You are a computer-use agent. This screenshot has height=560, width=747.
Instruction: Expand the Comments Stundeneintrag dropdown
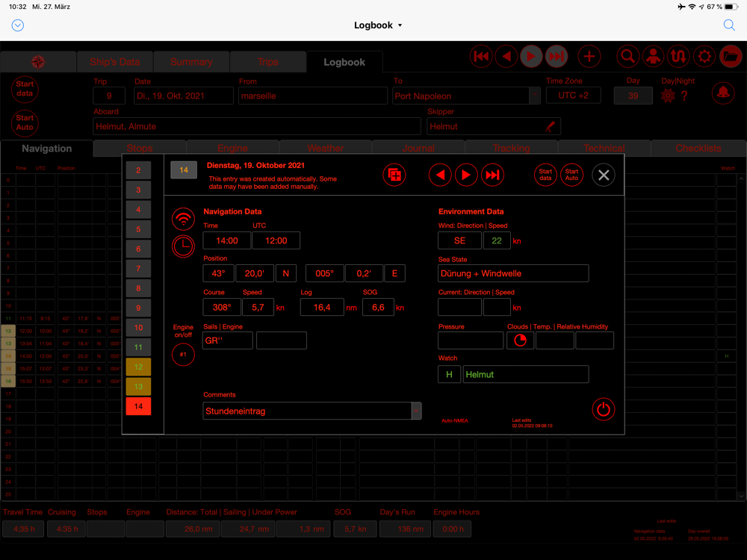click(x=416, y=411)
